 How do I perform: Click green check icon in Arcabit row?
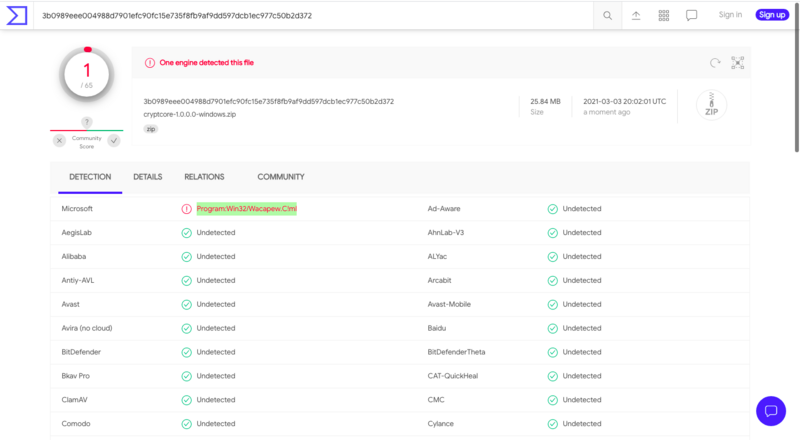point(553,281)
